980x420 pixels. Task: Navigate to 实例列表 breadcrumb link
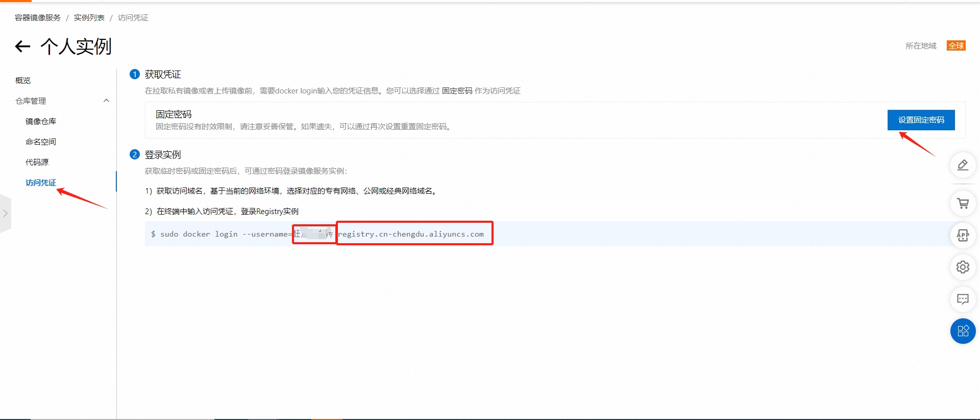click(x=89, y=18)
